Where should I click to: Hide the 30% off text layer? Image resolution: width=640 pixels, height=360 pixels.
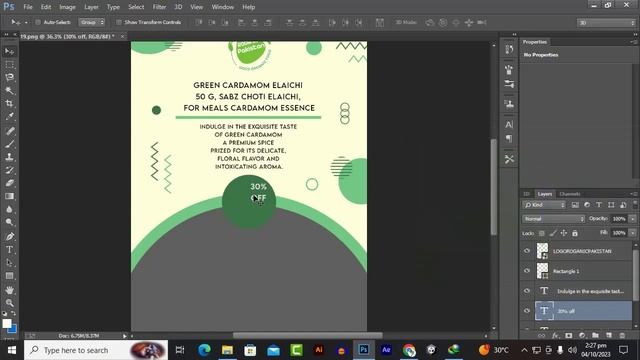coord(527,311)
